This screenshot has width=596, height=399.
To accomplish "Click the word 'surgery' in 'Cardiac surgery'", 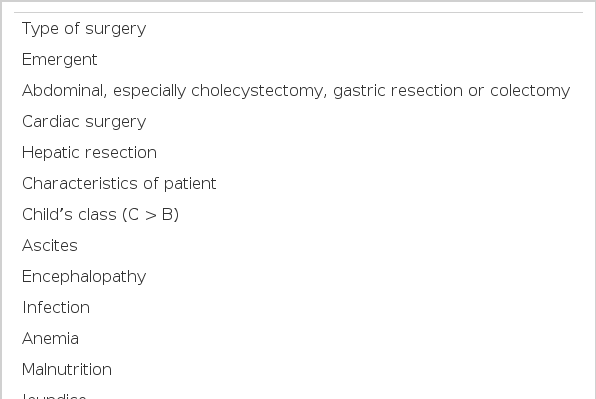I will tap(116, 122).
